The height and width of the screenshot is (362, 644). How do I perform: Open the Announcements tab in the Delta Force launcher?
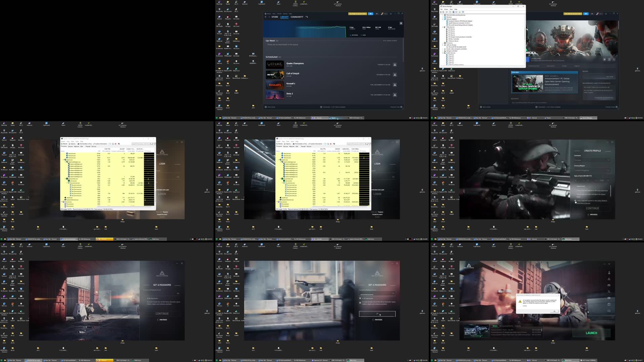pos(506,326)
